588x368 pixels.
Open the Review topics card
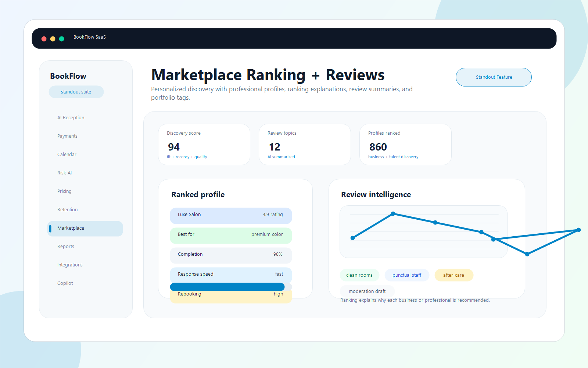pos(305,144)
